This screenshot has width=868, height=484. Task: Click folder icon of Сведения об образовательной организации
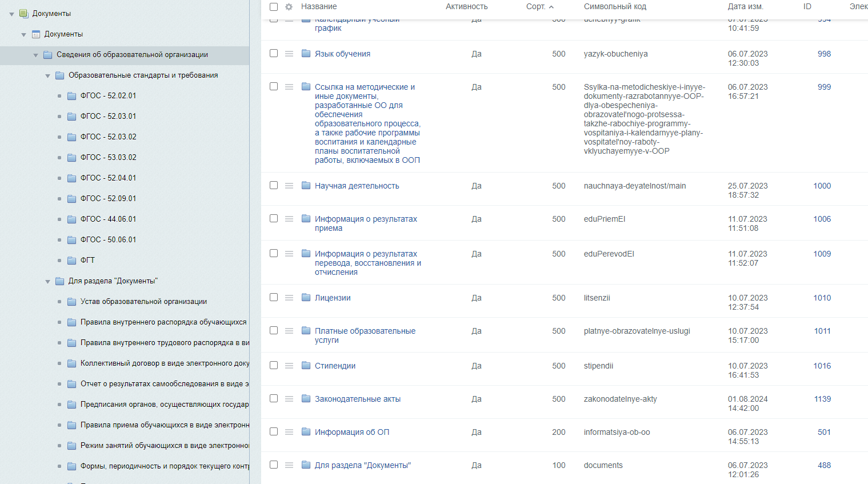(x=48, y=55)
